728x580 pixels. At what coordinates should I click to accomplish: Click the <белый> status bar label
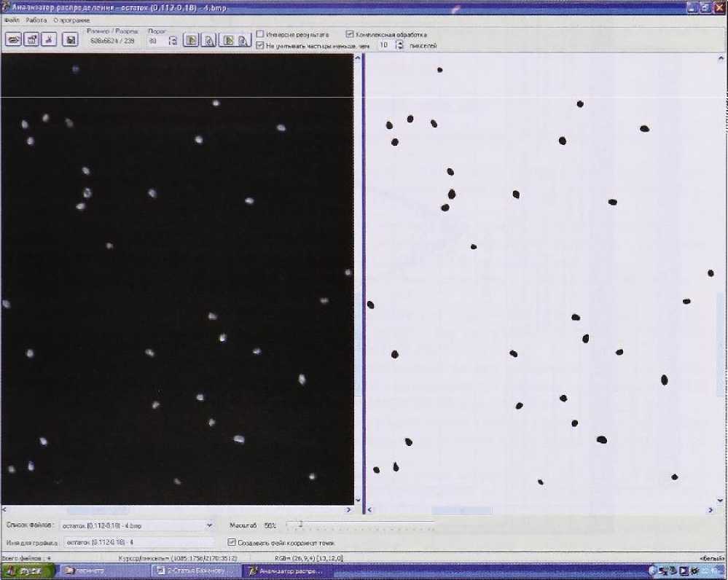pos(712,559)
